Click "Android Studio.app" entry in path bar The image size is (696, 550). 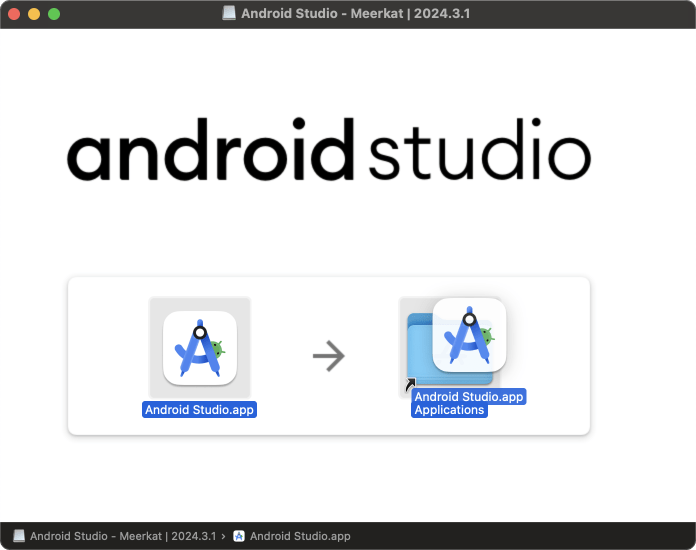click(x=300, y=536)
